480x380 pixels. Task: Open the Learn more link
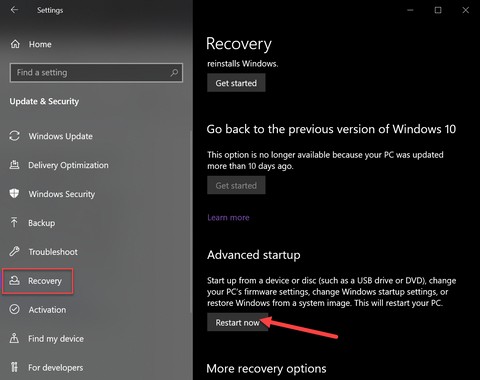[x=228, y=218]
